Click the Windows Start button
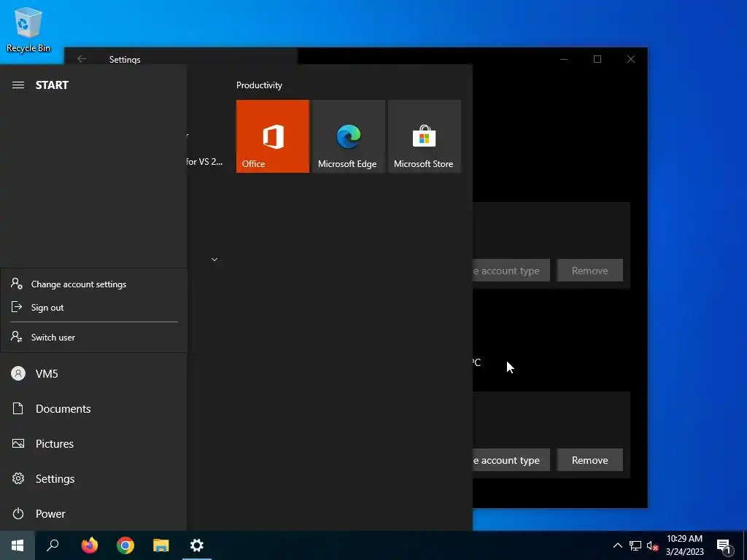Screen dimensions: 747x560 18,545
